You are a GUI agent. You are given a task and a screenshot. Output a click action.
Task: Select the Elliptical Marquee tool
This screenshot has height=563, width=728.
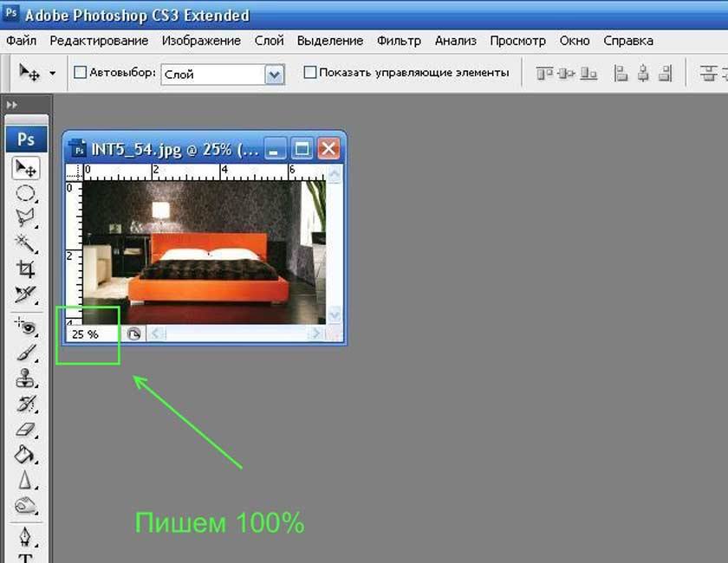click(26, 193)
